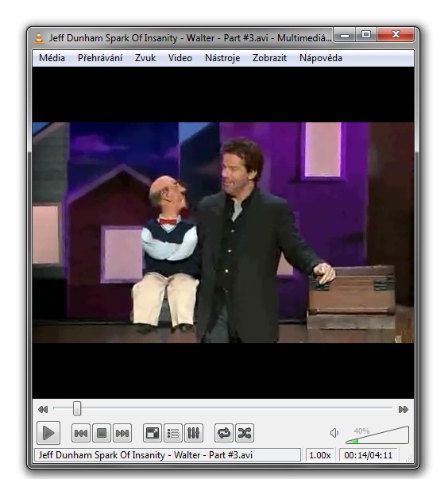The width and height of the screenshot is (448, 479).
Task: Toggle shuffle random playback
Action: tap(245, 433)
